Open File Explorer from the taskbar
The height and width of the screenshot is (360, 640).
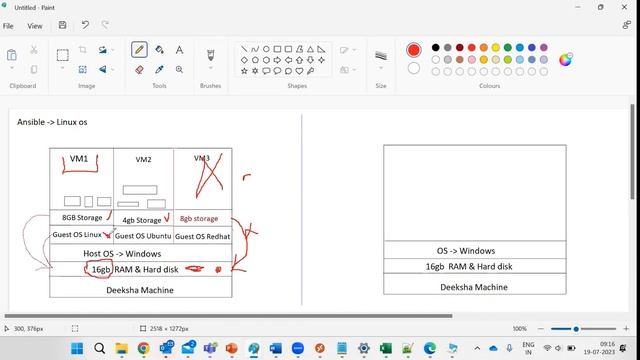pos(122,349)
